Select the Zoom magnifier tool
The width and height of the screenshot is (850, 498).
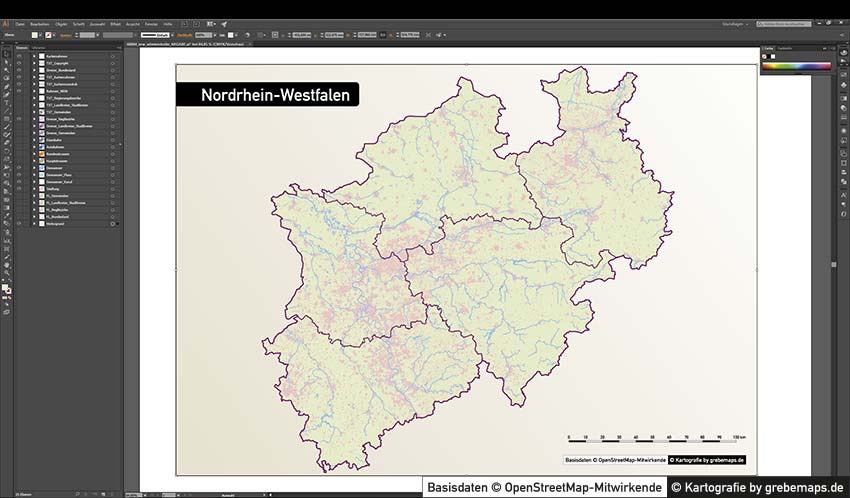tap(6, 272)
